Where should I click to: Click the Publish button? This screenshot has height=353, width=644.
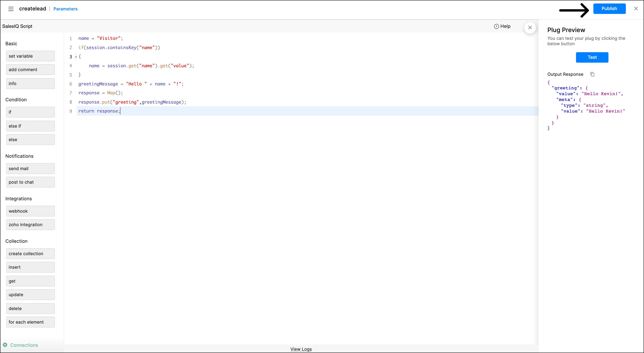(x=609, y=9)
